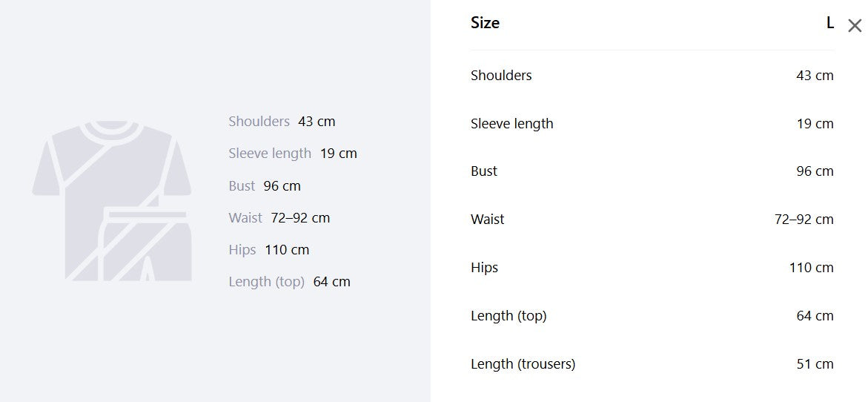The image size is (868, 402).
Task: Click Hips 110 cm beside the illustration
Action: (269, 250)
